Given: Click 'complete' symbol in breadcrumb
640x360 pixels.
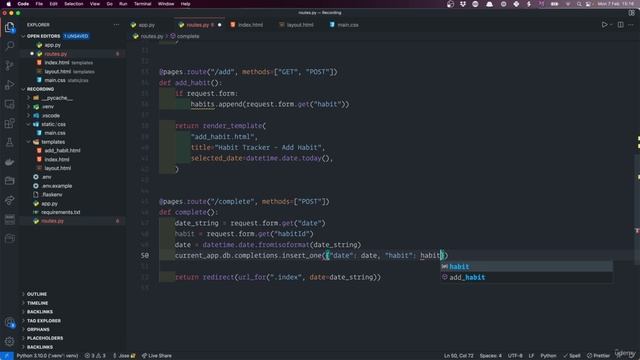Looking at the screenshot, I should pyautogui.click(x=188, y=36).
